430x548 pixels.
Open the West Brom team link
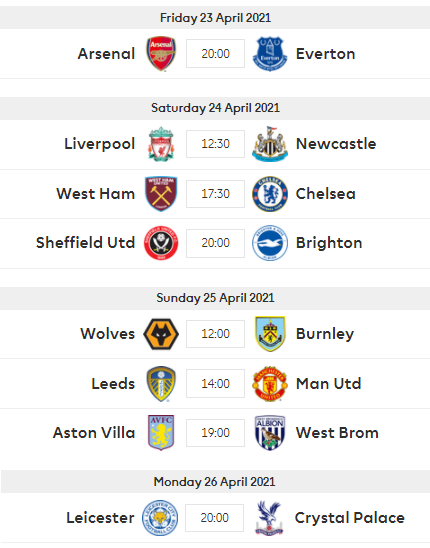[x=337, y=433]
